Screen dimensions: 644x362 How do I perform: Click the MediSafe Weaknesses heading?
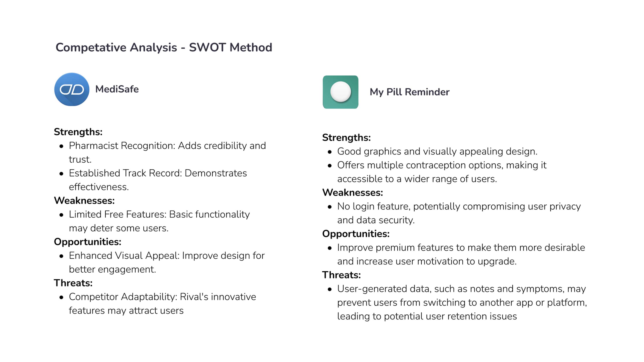[x=84, y=201]
